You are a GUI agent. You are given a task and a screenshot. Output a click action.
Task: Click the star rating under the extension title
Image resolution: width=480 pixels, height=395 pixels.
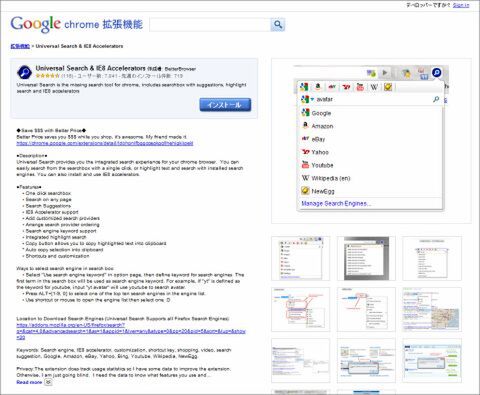click(48, 76)
